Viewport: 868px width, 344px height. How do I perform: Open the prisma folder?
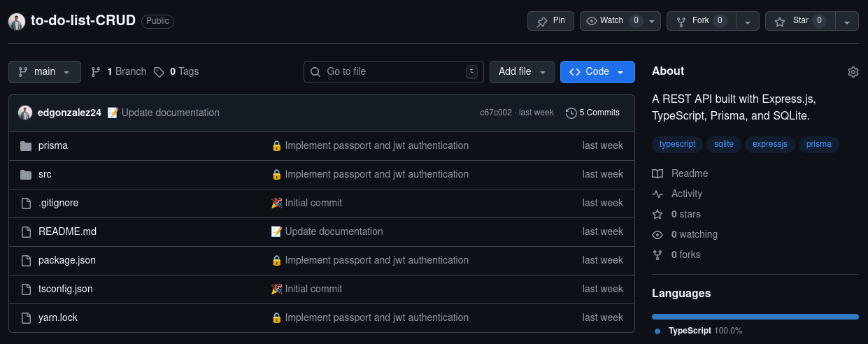(53, 146)
